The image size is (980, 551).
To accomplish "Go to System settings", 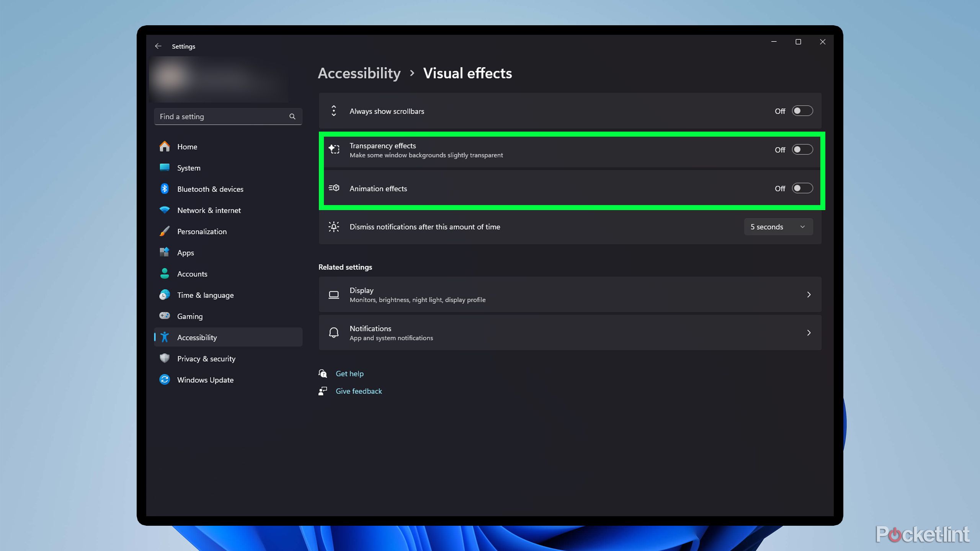I will [228, 168].
